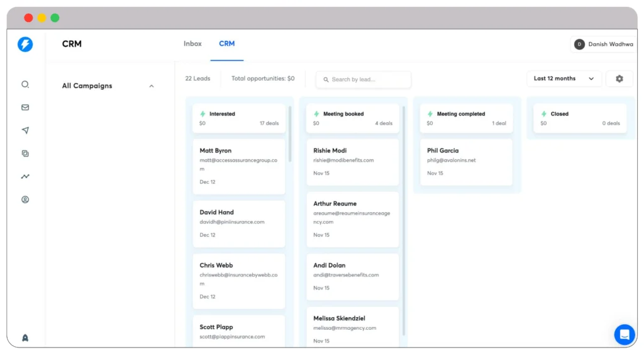
Task: Click the magnifier in lead search box
Action: click(x=326, y=79)
